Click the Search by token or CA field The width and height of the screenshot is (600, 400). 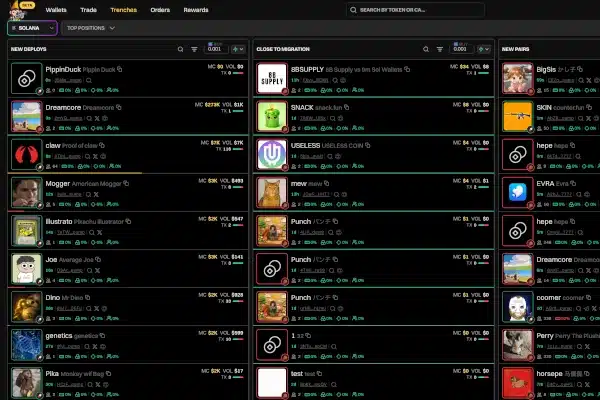coord(440,10)
